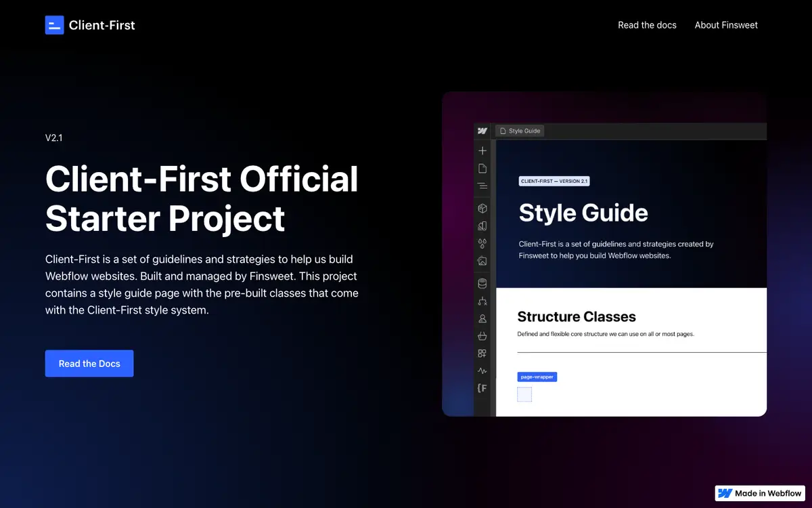Screen dimensions: 812x508
Task: Click the Client-First brand name text
Action: pyautogui.click(x=102, y=25)
